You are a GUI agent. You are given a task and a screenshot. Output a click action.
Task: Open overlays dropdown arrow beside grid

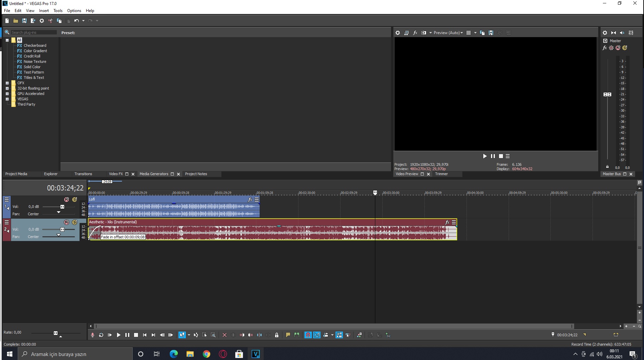pyautogui.click(x=475, y=33)
